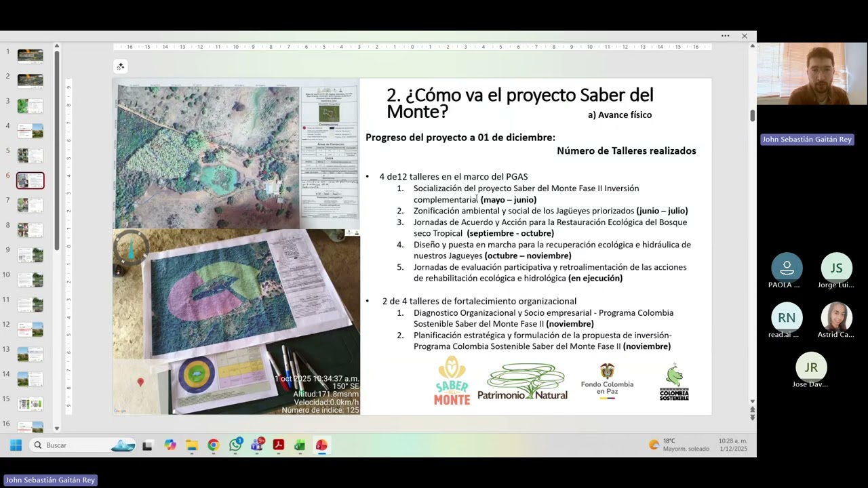868x488 pixels.
Task: Click '2 de 4 talleres de fortalecimiento organizacional' bullet
Action: (479, 301)
